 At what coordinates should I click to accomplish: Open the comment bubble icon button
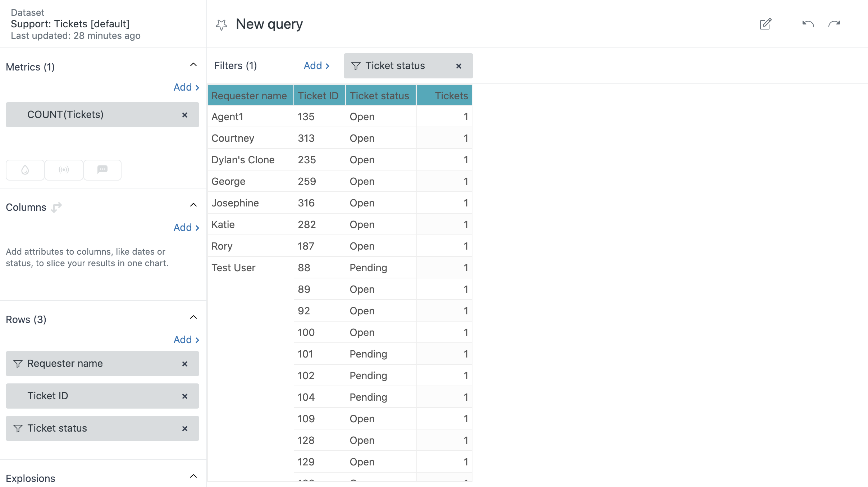coord(102,170)
